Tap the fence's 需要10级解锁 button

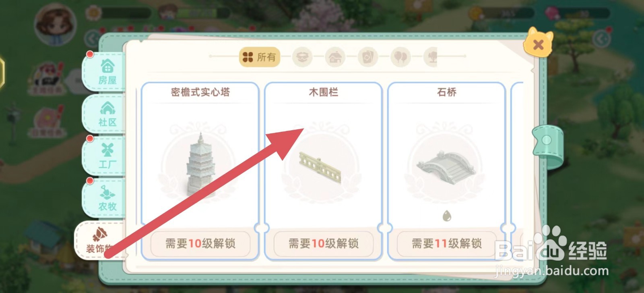click(x=324, y=243)
